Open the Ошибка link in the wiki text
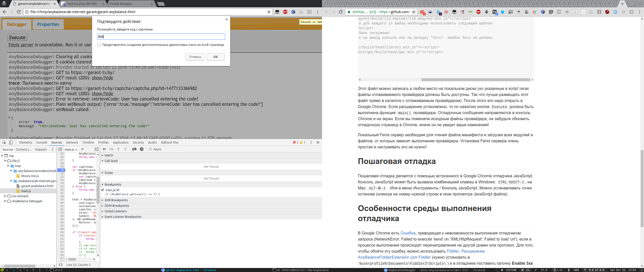Image resolution: width=644 pixels, height=272 pixels. click(x=408, y=233)
